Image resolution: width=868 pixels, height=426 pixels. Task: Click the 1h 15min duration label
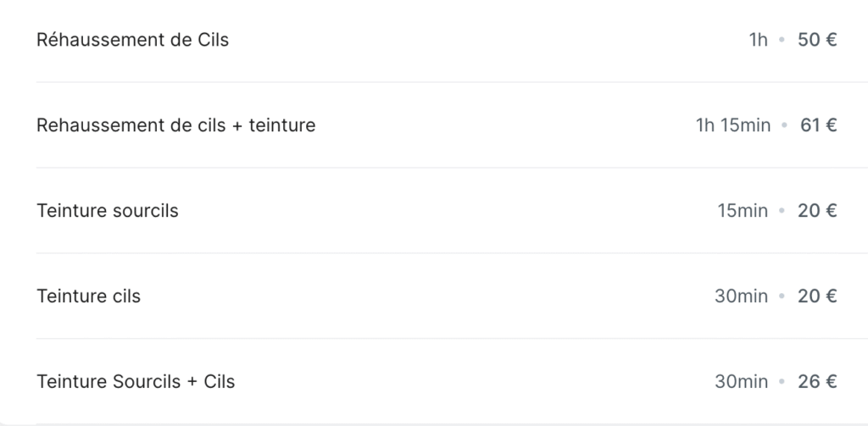click(x=733, y=125)
